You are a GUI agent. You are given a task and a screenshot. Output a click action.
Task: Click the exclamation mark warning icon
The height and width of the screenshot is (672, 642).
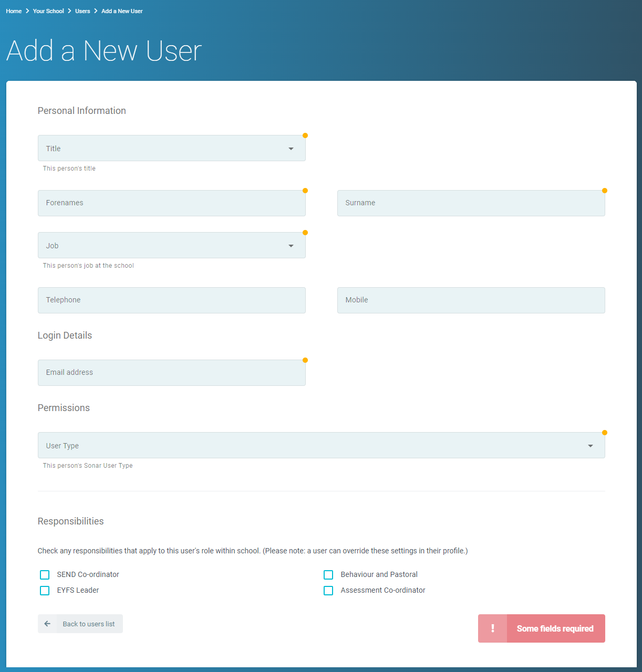492,628
